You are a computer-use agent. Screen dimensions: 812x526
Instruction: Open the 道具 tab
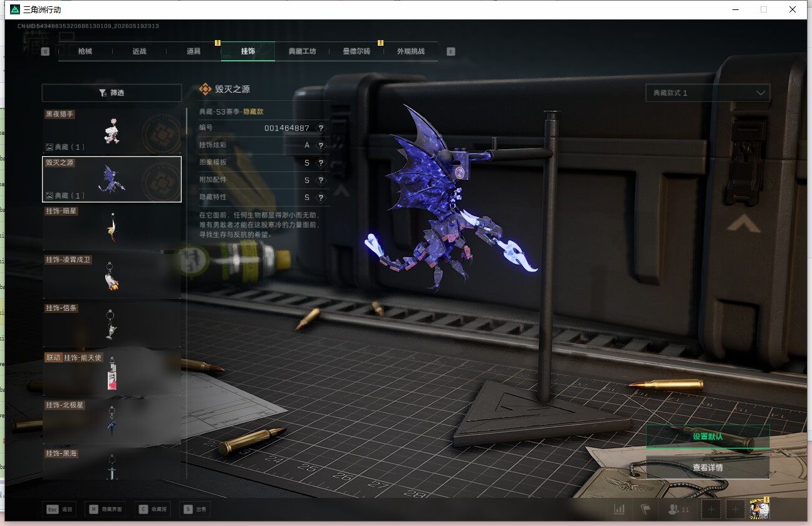[194, 51]
